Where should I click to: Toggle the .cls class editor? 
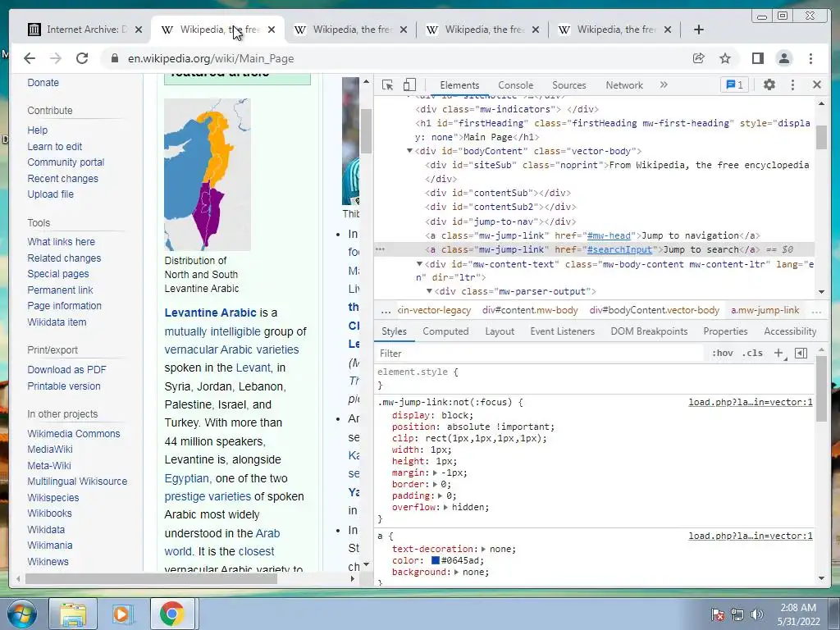coord(752,353)
